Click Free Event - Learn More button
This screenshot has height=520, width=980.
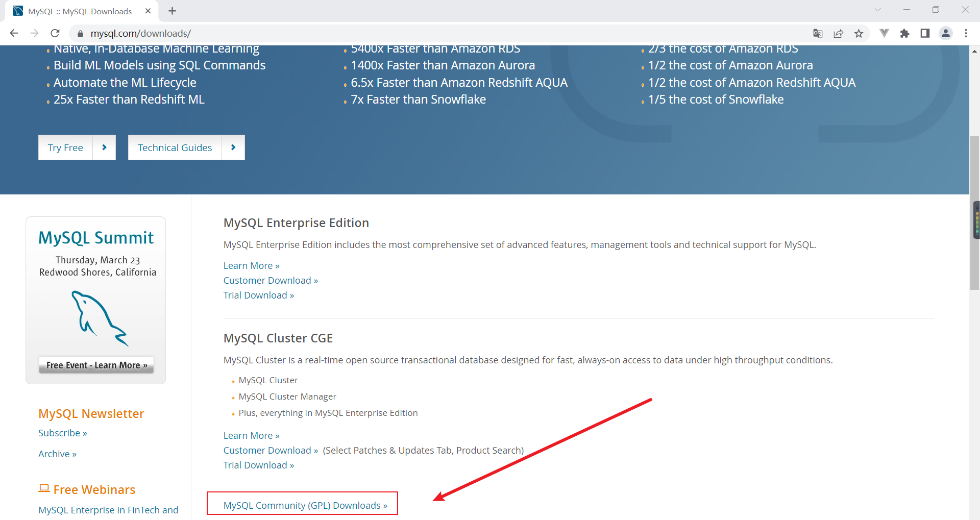point(96,365)
